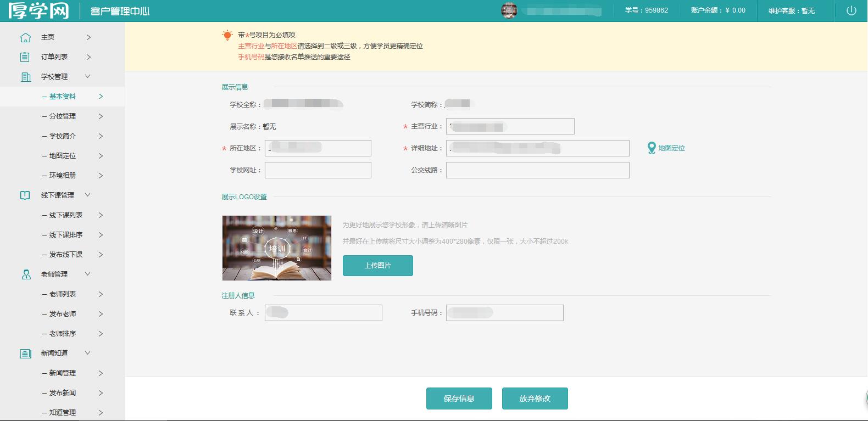Image resolution: width=868 pixels, height=421 pixels.
Task: Click the home icon beside 主页
Action: click(x=25, y=37)
